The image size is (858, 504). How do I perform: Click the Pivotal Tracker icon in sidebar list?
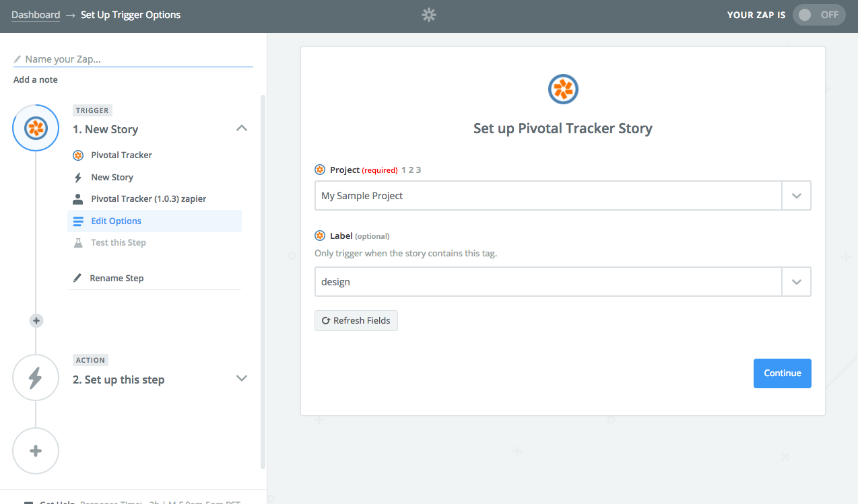(78, 155)
